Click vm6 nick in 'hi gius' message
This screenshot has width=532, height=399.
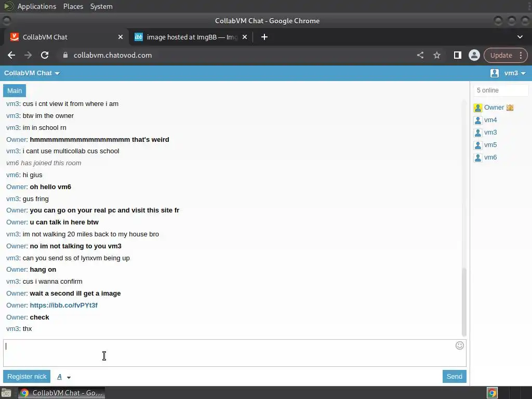click(12, 175)
